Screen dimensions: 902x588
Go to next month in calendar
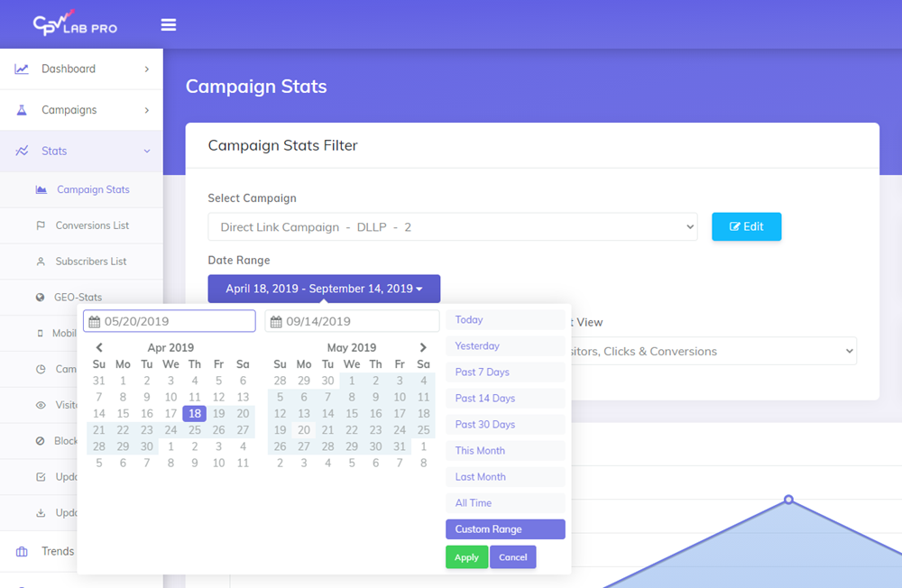(x=423, y=347)
